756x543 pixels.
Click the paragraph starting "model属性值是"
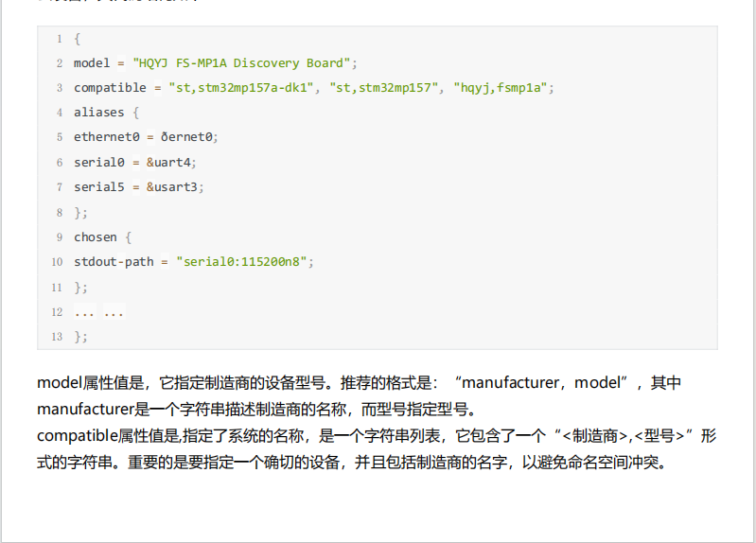tap(237, 383)
